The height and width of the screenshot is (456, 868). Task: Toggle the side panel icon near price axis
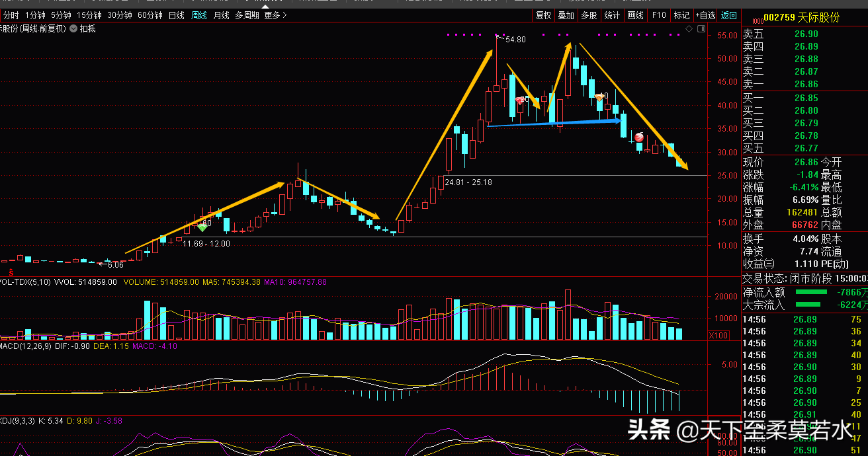pos(700,30)
